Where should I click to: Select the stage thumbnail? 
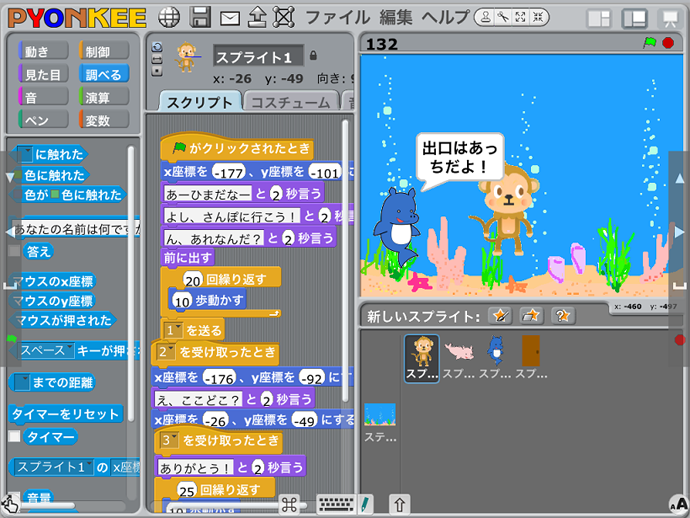click(380, 422)
